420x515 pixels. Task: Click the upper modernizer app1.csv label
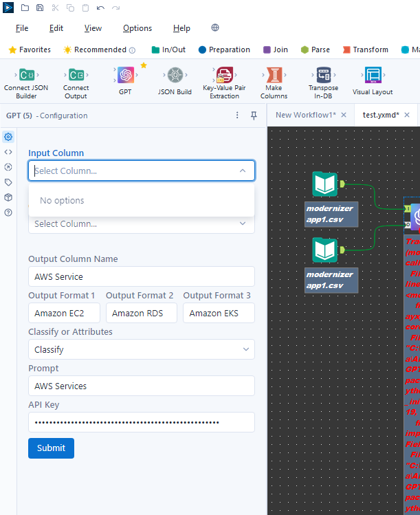(331, 214)
